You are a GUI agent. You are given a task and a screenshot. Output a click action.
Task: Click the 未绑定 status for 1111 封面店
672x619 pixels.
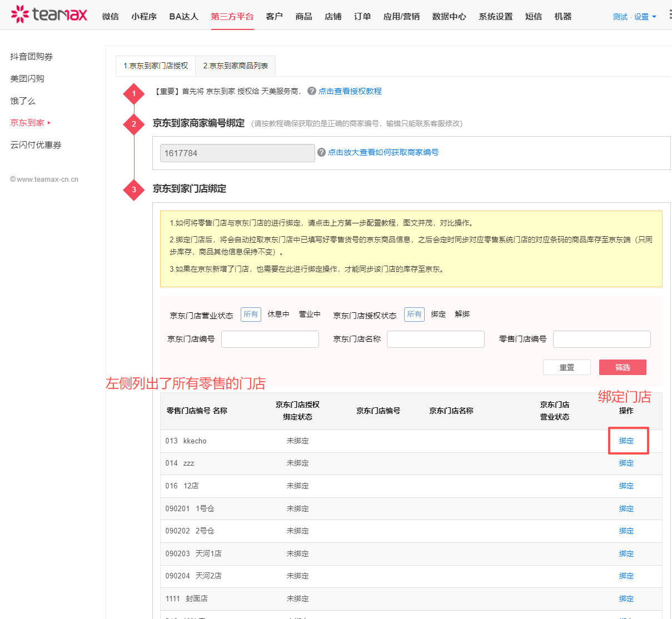click(297, 598)
